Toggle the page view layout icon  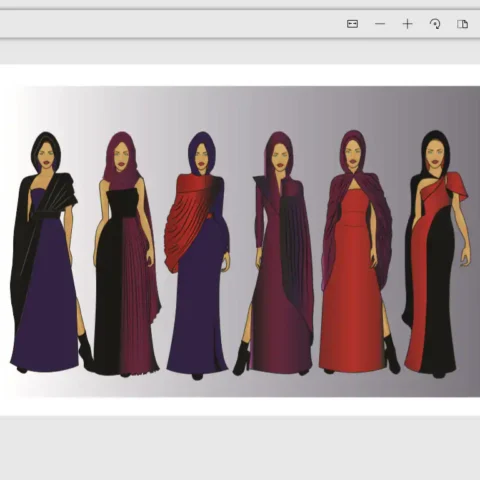pyautogui.click(x=462, y=24)
